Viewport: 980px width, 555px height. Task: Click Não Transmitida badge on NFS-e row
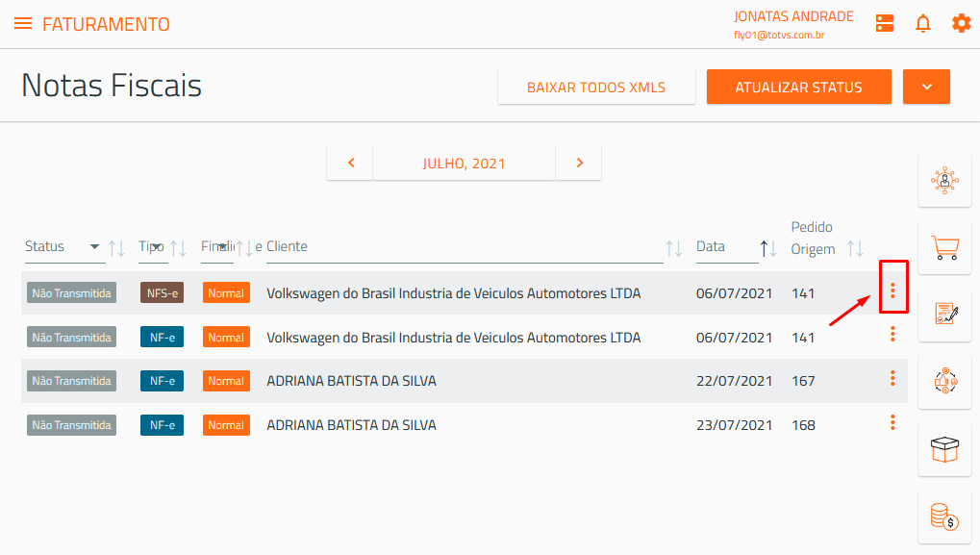(x=71, y=293)
